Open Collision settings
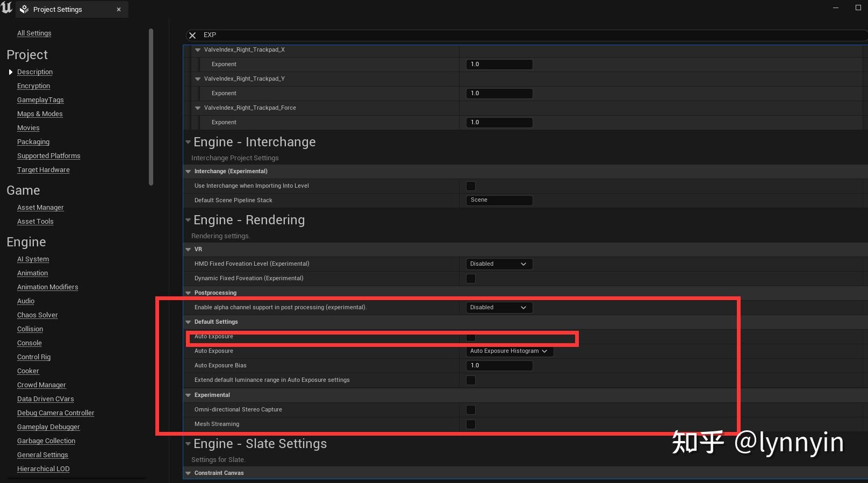The width and height of the screenshot is (868, 483). click(30, 329)
